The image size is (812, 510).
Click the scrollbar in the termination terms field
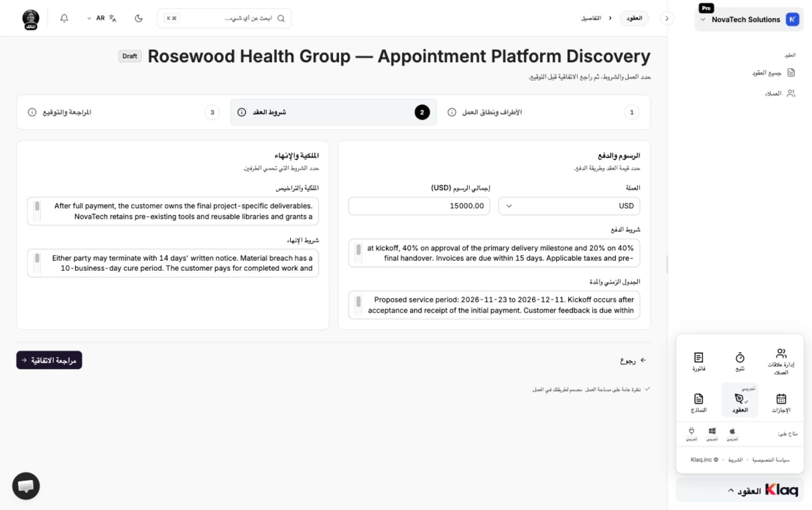pyautogui.click(x=37, y=258)
